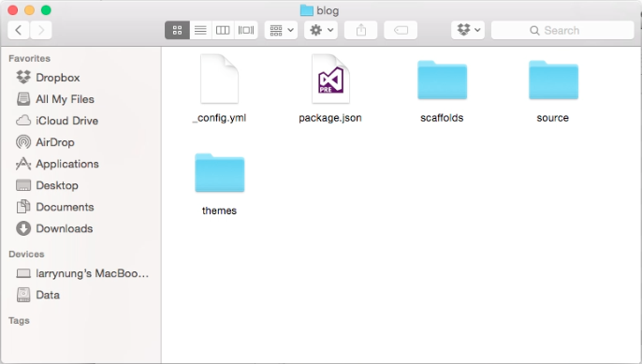Click the Favorites section header
This screenshot has height=364, width=642.
30,59
